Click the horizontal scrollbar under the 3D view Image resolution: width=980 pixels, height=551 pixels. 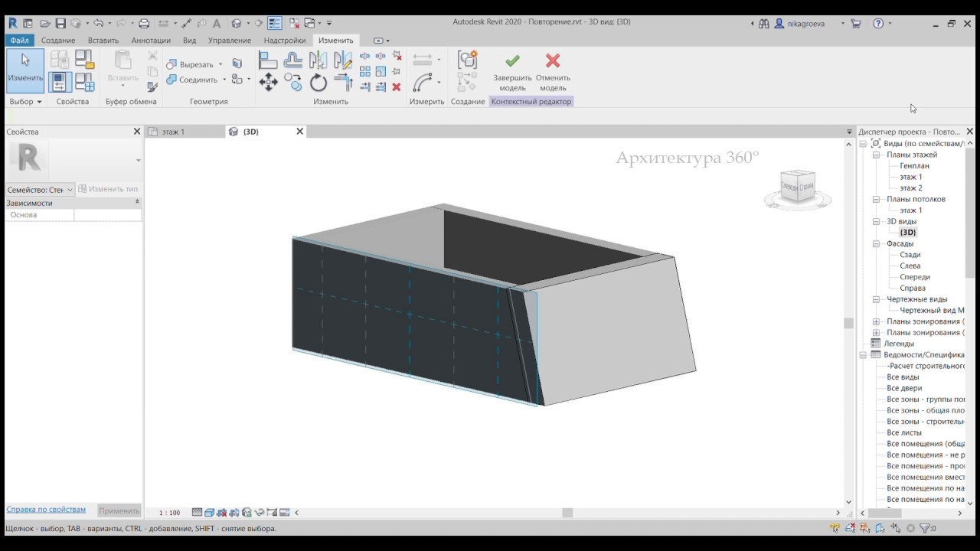pyautogui.click(x=568, y=513)
